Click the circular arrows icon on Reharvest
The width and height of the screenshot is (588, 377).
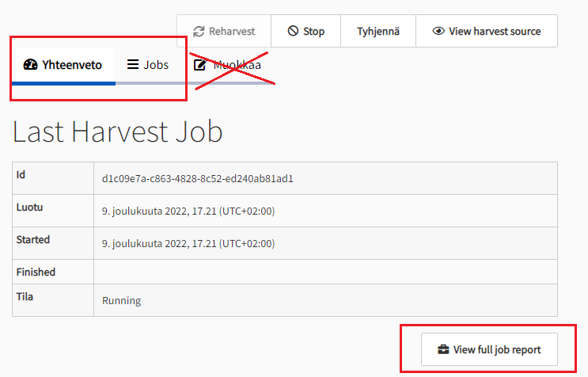point(199,32)
